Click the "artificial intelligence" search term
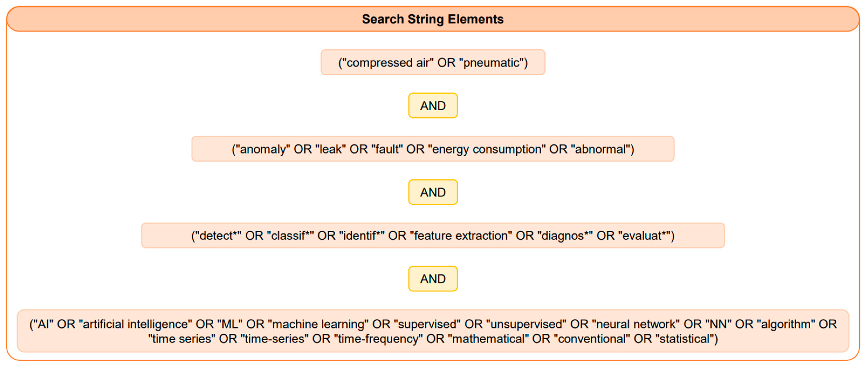The height and width of the screenshot is (370, 868). point(135,324)
